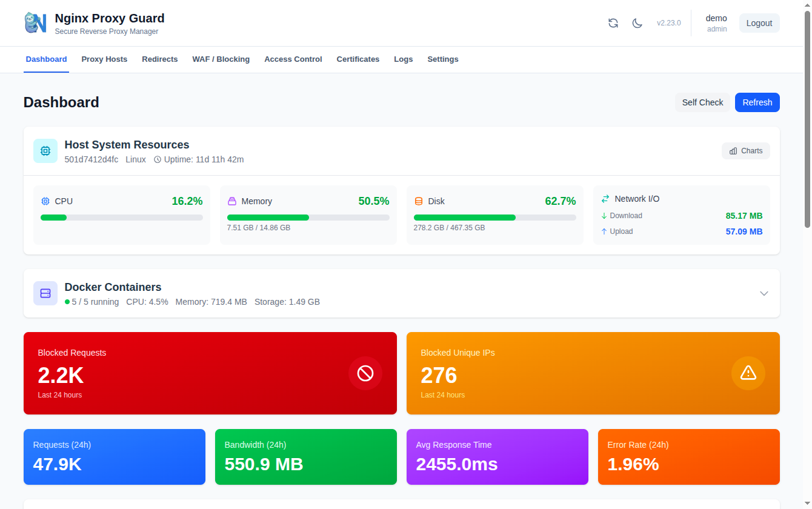Click the sync refresh arrows icon in header
Viewport: 812px width, 509px height.
[x=613, y=23]
